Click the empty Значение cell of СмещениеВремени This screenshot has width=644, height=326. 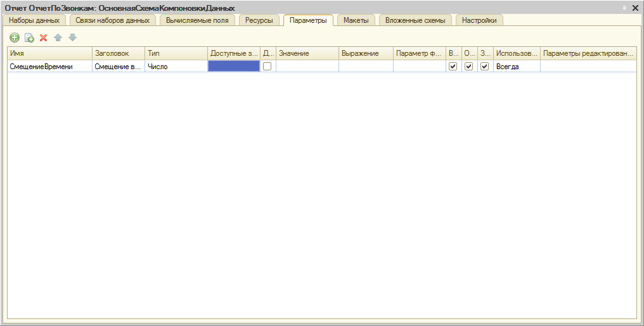307,66
